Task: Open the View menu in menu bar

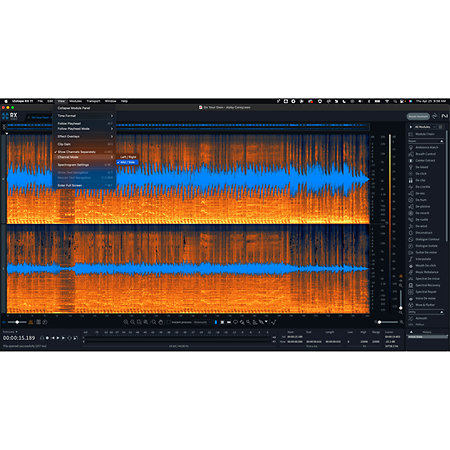Action: (61, 101)
